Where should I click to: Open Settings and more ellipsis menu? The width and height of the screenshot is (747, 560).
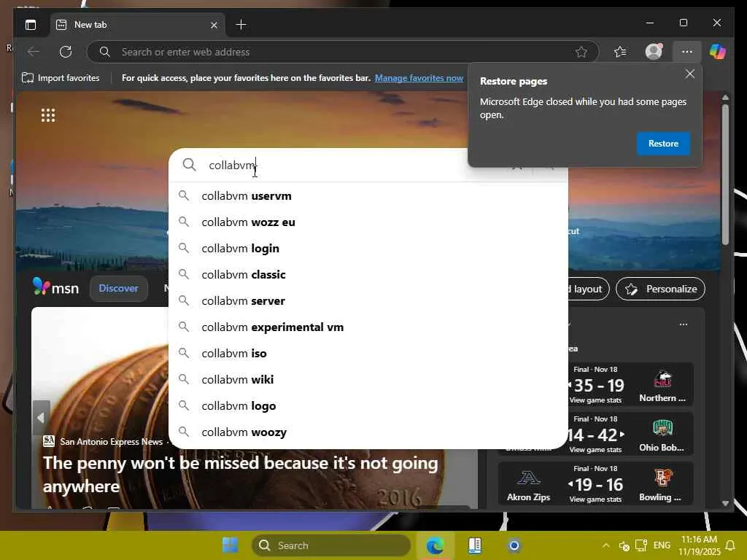click(686, 52)
